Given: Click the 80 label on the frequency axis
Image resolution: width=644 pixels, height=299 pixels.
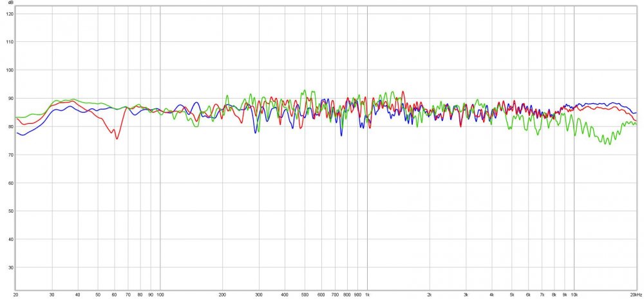Looking at the screenshot, I should click(x=140, y=295).
